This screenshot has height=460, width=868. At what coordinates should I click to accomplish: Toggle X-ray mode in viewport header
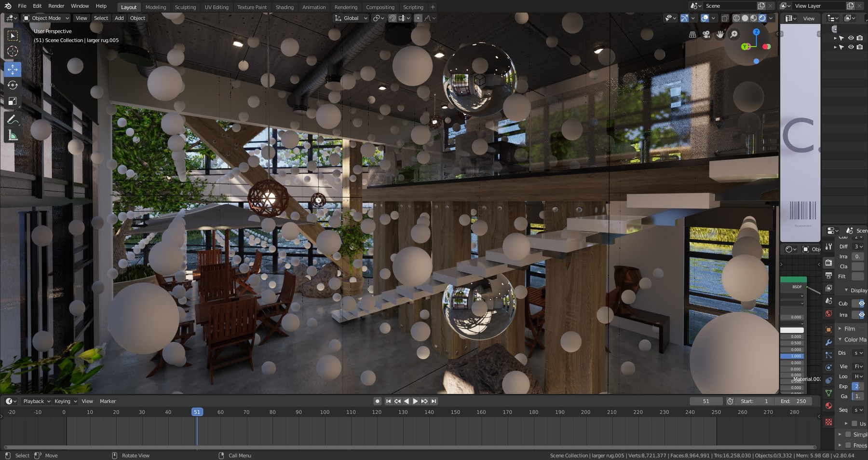tap(725, 18)
